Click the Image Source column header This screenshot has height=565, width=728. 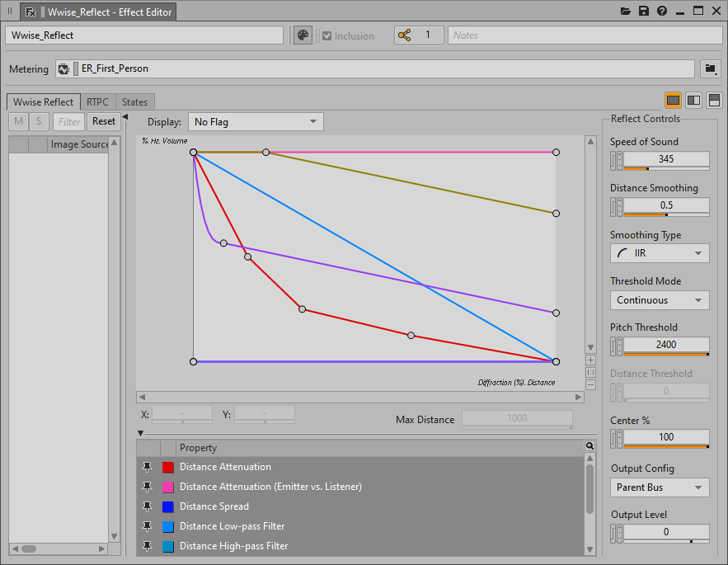pyautogui.click(x=79, y=144)
